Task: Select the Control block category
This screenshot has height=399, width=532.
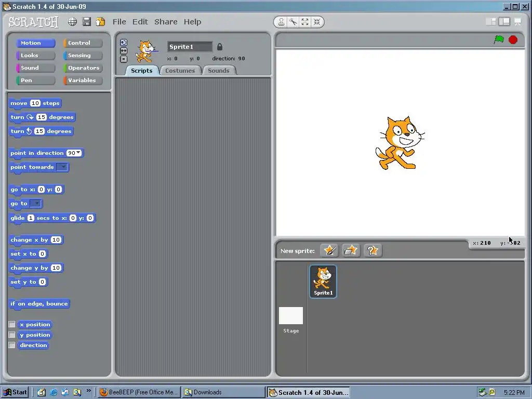Action: 83,43
